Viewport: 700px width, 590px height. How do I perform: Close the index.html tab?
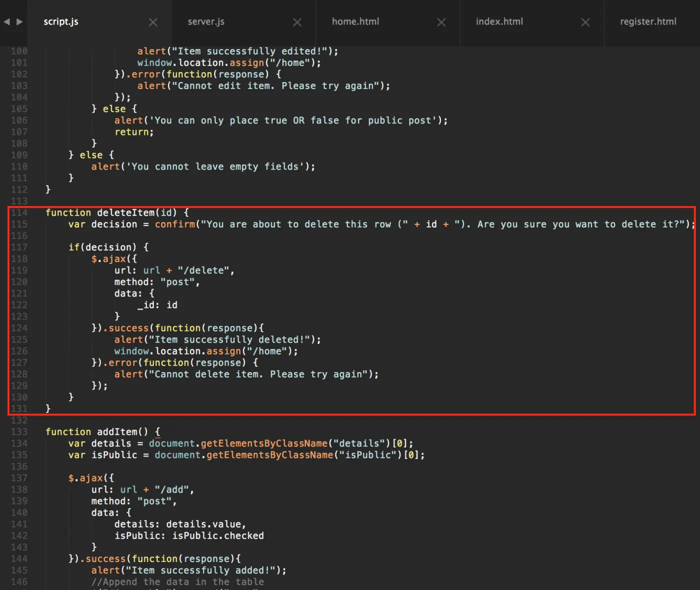[x=585, y=22]
